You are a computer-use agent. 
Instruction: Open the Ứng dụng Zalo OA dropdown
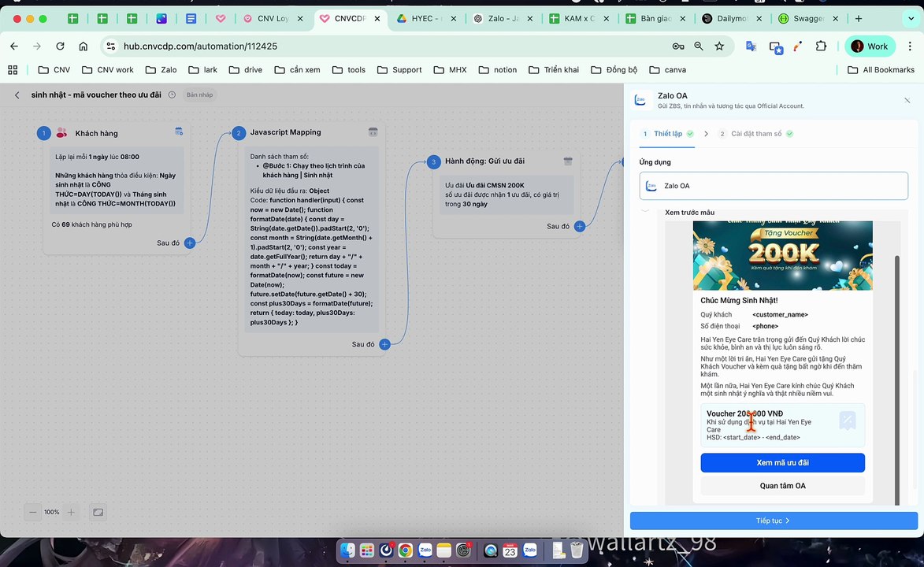(x=773, y=186)
